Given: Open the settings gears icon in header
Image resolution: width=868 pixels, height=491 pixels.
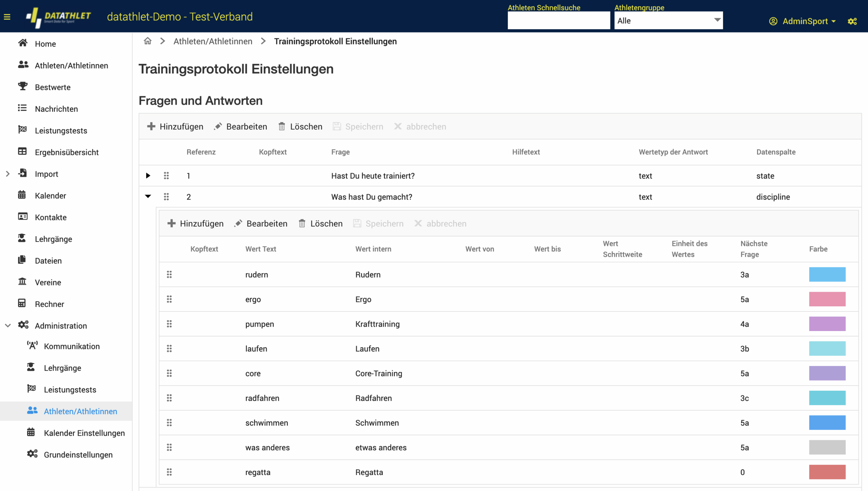Looking at the screenshot, I should click(x=852, y=21).
